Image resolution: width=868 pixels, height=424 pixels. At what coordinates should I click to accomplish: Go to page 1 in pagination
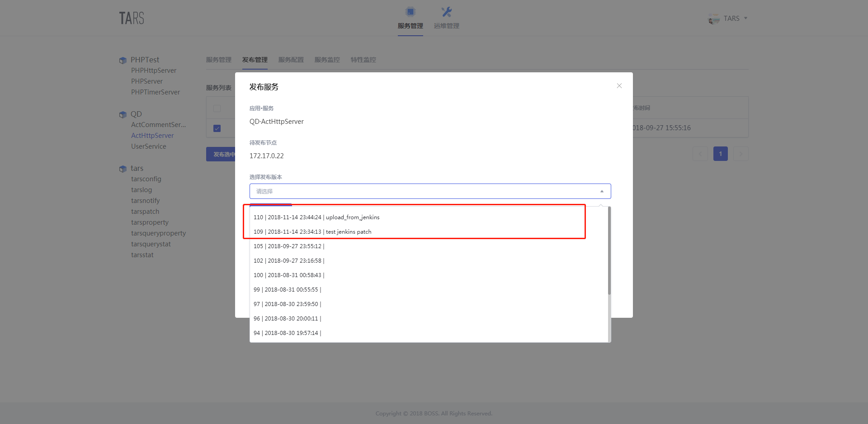click(720, 154)
